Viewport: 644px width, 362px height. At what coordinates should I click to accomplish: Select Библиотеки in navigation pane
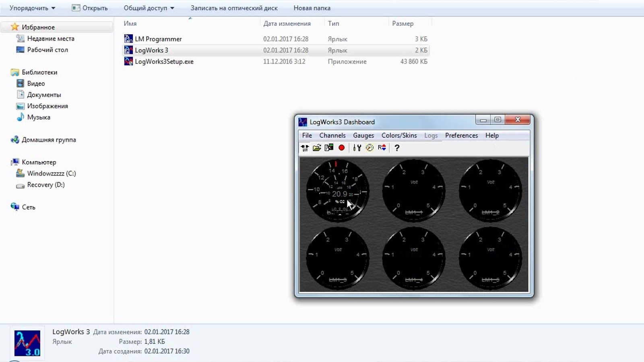pyautogui.click(x=39, y=72)
